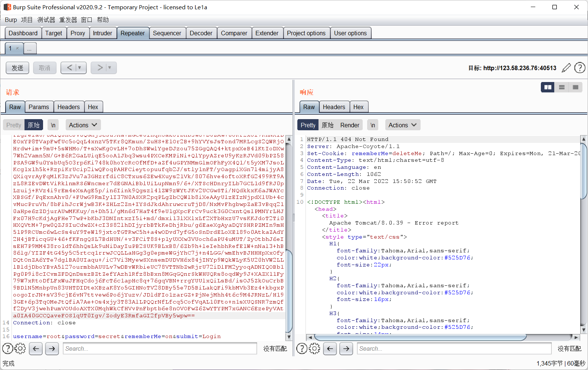Switch to the User options tab
This screenshot has width=588, height=370.
[x=350, y=33]
